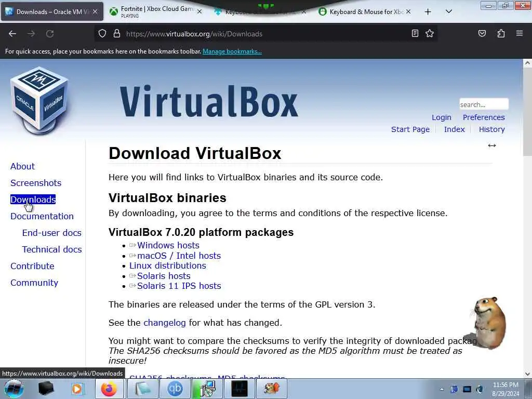Screen dimensions: 532x399
Task: Open the Index navigation link
Action: [x=454, y=129]
